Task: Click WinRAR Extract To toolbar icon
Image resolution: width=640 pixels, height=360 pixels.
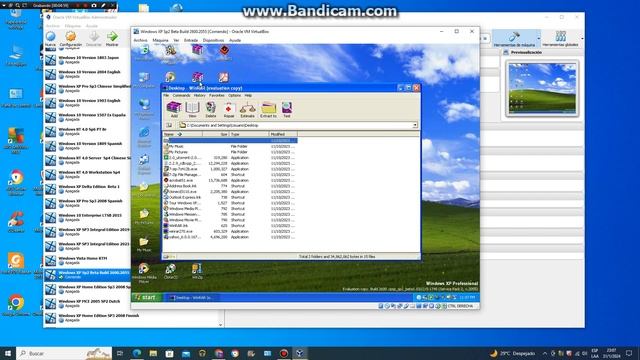Action: pyautogui.click(x=268, y=108)
